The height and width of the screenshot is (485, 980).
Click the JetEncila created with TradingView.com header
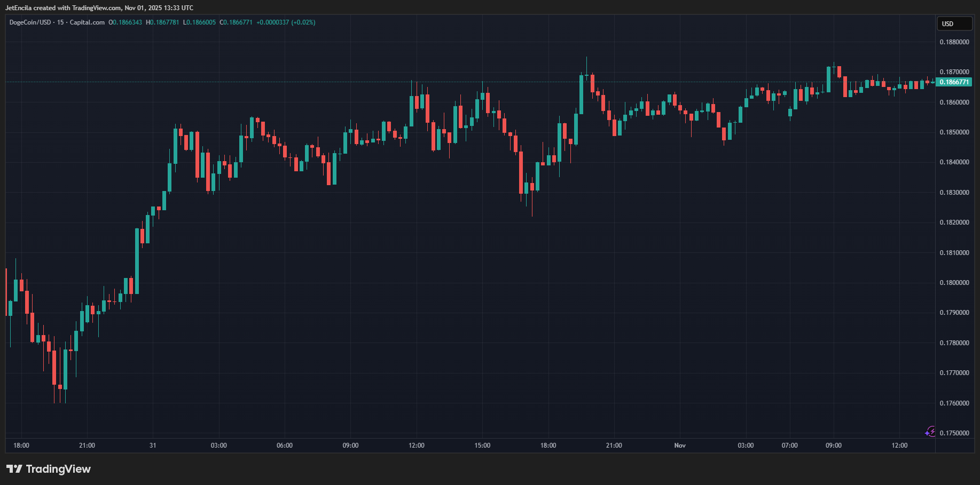(x=99, y=8)
